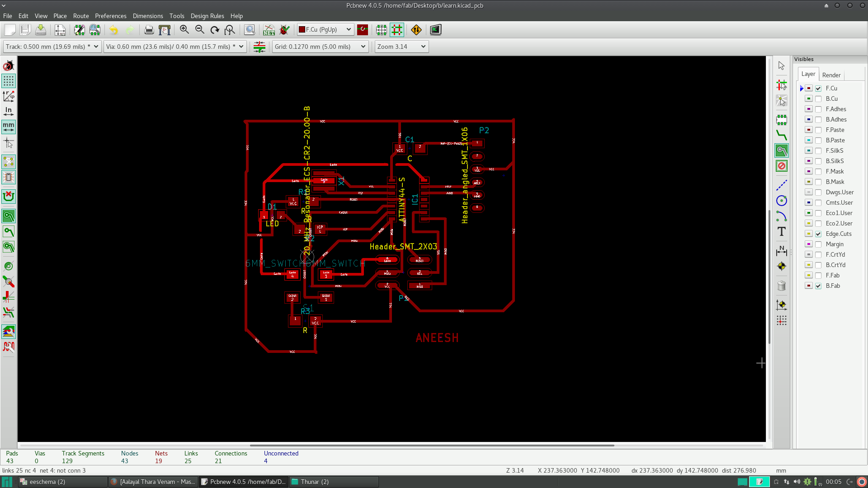The width and height of the screenshot is (868, 488).
Task: Click the Print board icon
Action: click(x=149, y=30)
